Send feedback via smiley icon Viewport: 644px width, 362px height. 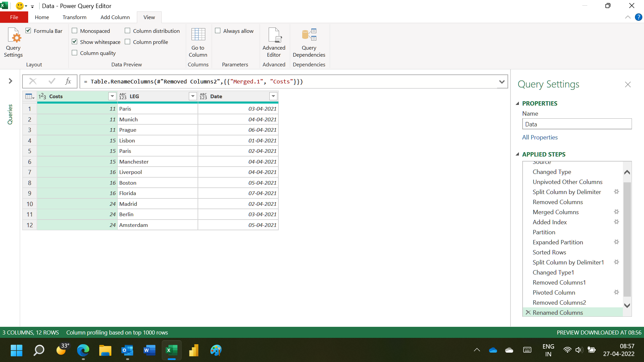pos(20,6)
